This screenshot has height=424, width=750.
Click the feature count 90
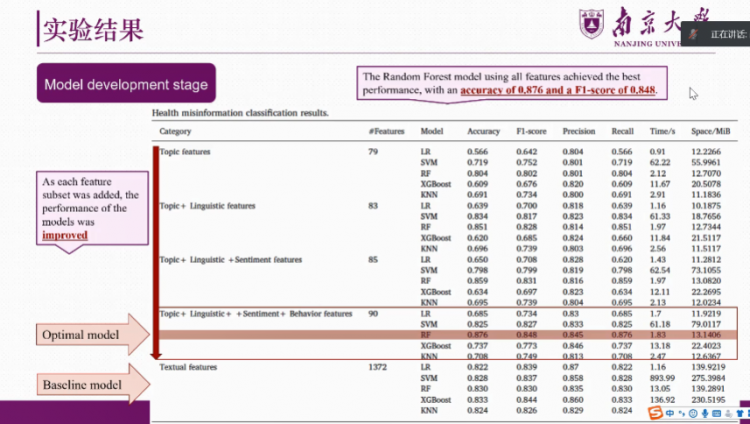373,313
